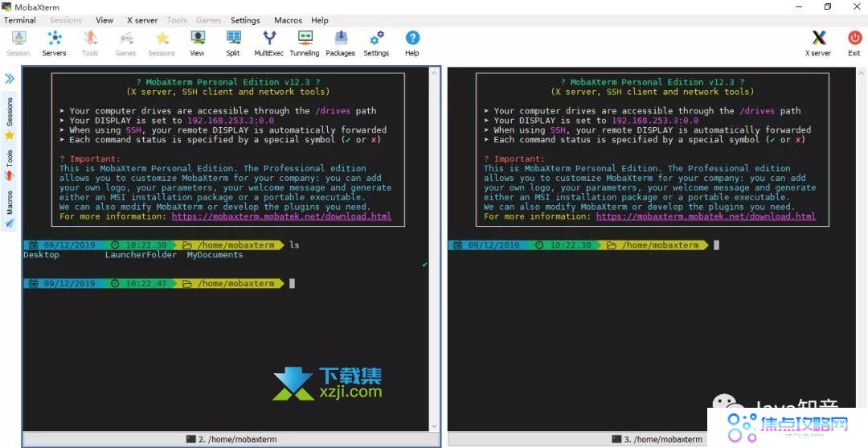Follow the download link in right terminal
Viewport: 868px width, 448px height.
point(706,216)
